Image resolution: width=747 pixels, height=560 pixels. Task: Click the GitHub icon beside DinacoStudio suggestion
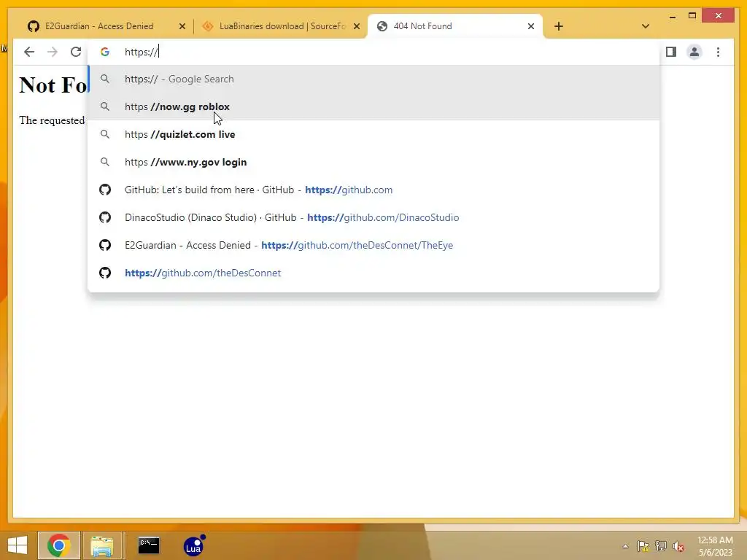coord(105,217)
